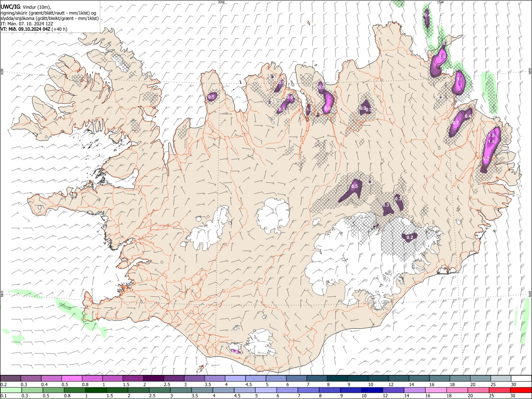Click the '0.2' value on the glacier

[410, 238]
